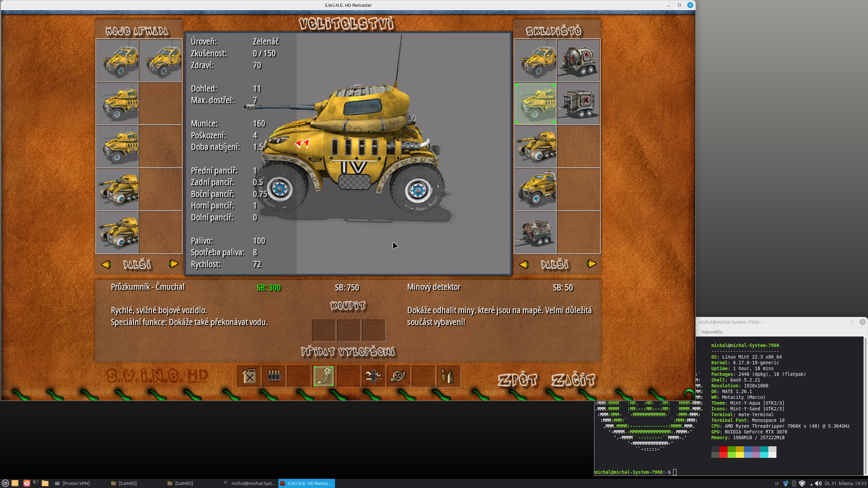Pick the cargo trailer at bottom of Skladiště
Image resolution: width=868 pixels, height=488 pixels.
(535, 233)
